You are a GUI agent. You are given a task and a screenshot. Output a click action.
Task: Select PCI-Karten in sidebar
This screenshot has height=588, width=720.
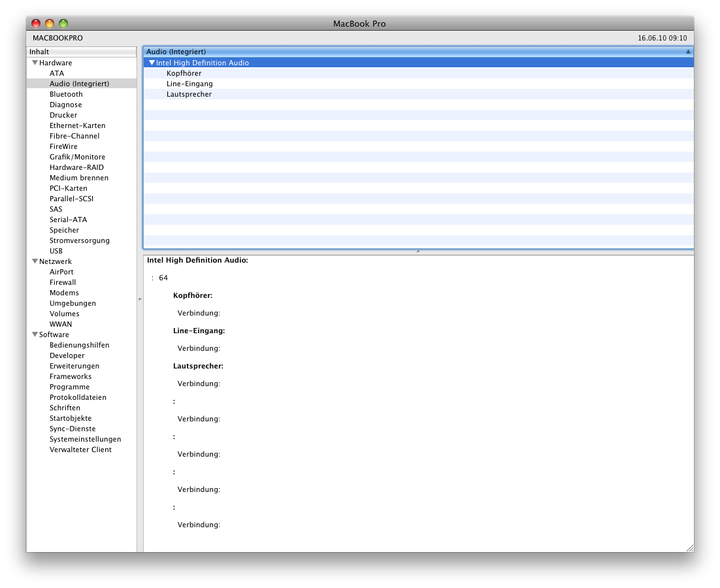pyautogui.click(x=69, y=188)
